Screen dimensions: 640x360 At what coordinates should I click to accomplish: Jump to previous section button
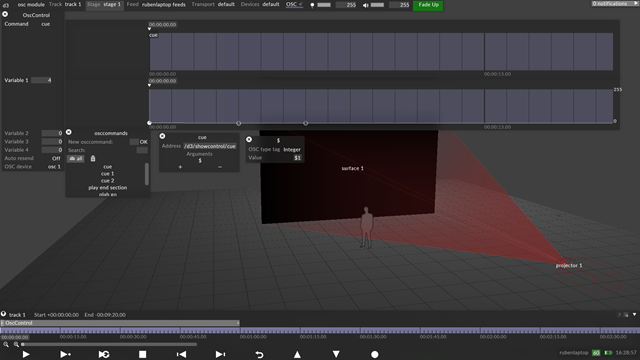pyautogui.click(x=181, y=354)
